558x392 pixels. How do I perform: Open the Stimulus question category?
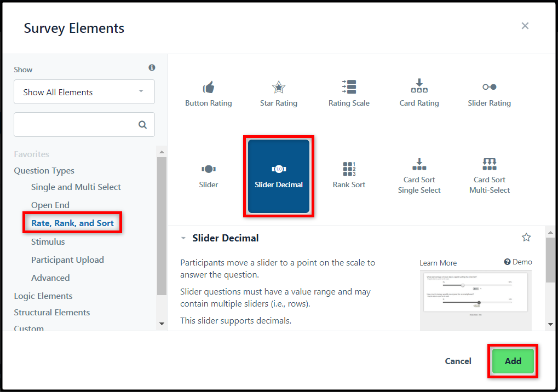[x=48, y=241]
